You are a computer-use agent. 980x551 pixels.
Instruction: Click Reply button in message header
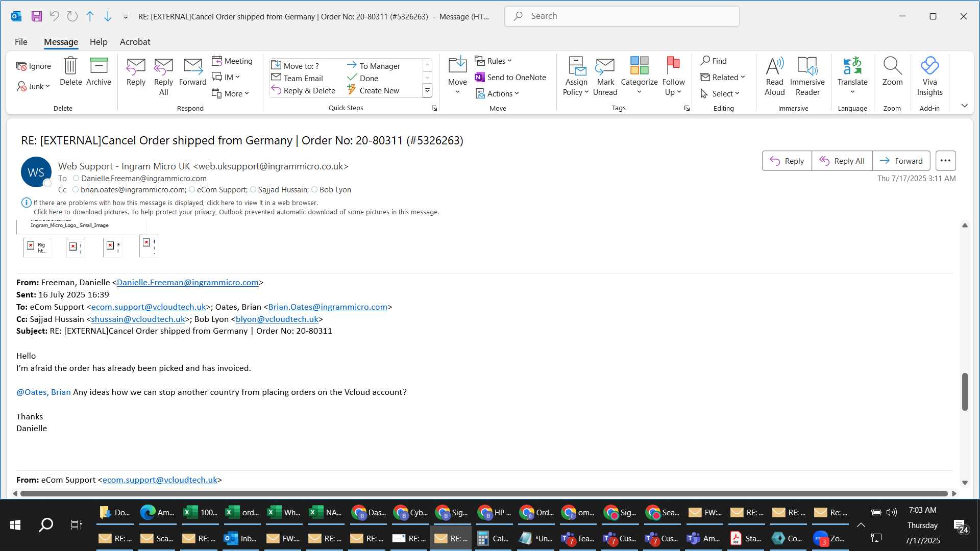[x=787, y=161]
